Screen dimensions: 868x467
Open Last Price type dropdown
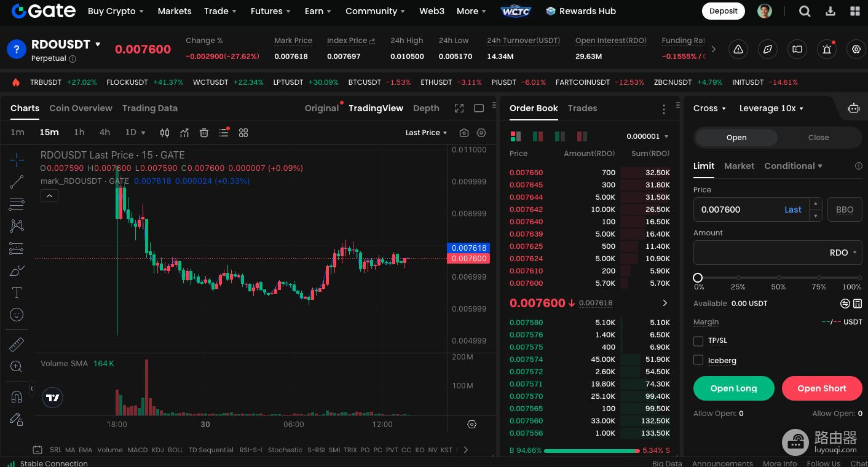426,133
